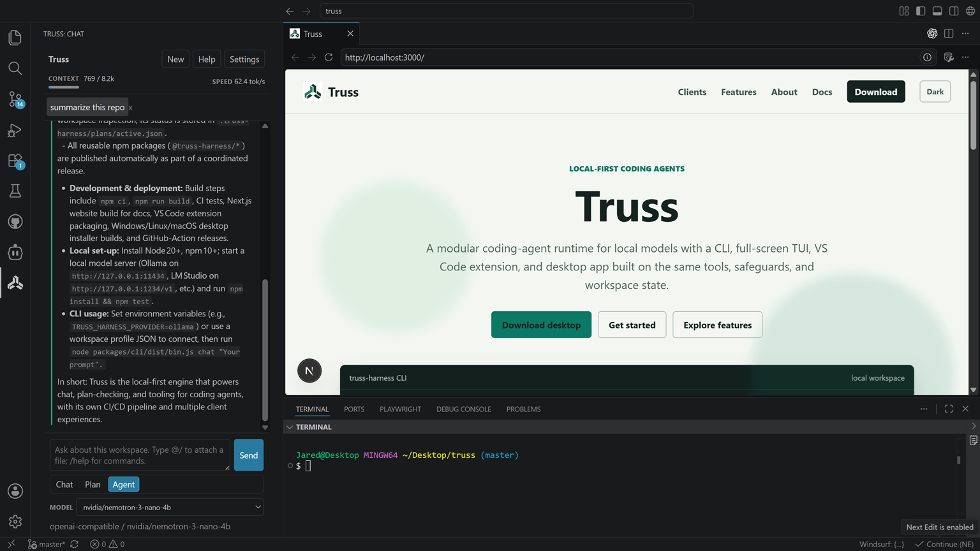
Task: Click the Download nav button
Action: click(x=876, y=92)
